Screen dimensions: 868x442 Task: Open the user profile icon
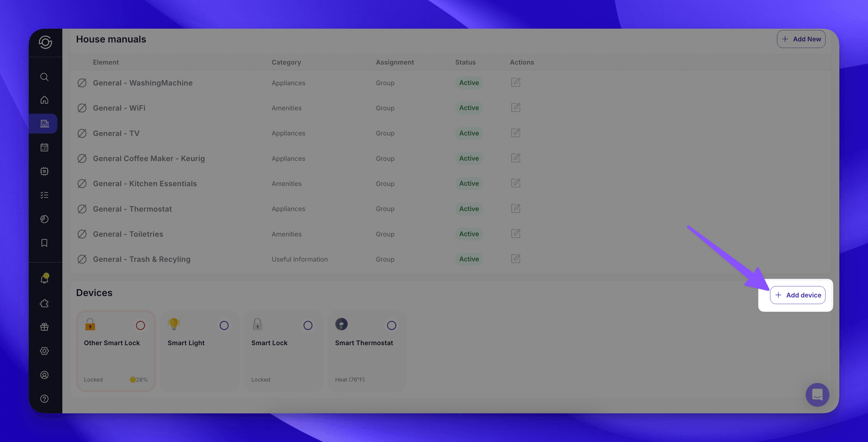point(44,375)
